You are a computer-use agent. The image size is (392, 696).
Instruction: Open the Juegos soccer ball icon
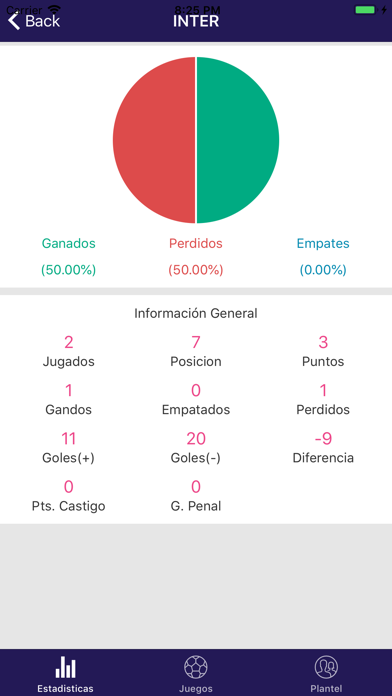tap(196, 667)
